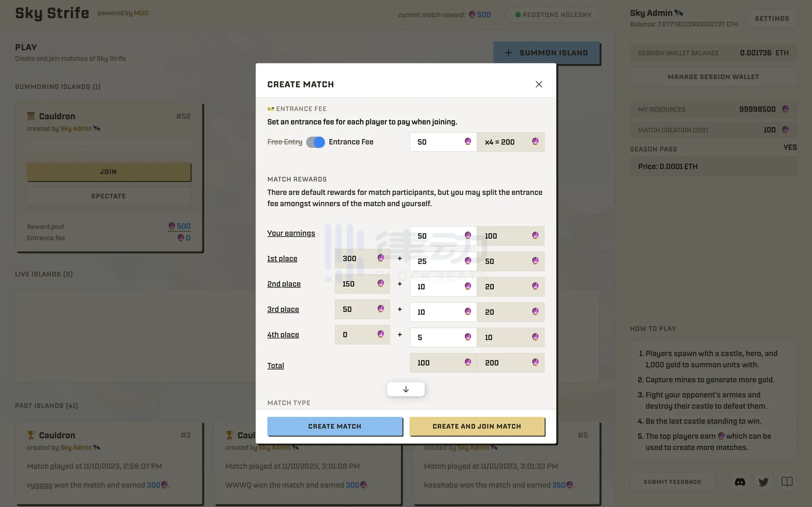Click SUMMON ISLAND button at top
Viewport: 812px width, 507px height.
click(x=546, y=53)
